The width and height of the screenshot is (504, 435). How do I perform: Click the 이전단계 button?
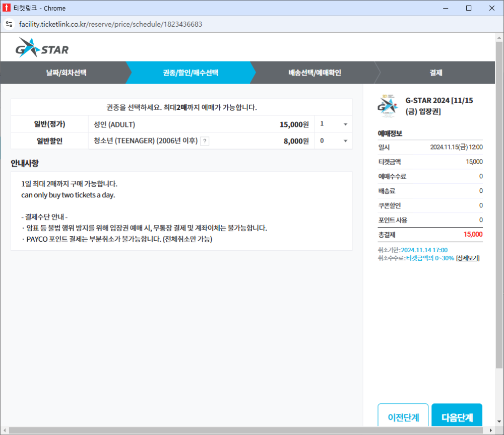tap(403, 416)
